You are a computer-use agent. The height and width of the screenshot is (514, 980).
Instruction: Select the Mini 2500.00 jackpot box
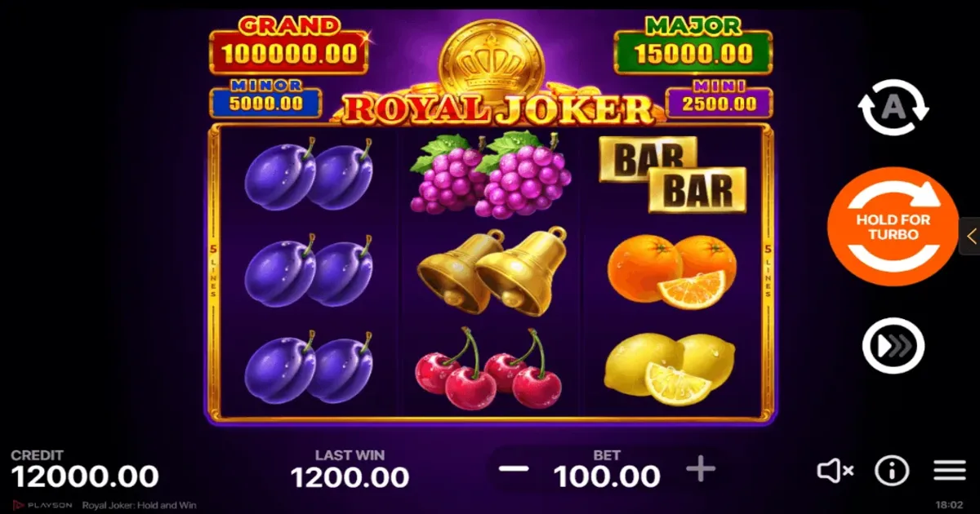point(719,100)
